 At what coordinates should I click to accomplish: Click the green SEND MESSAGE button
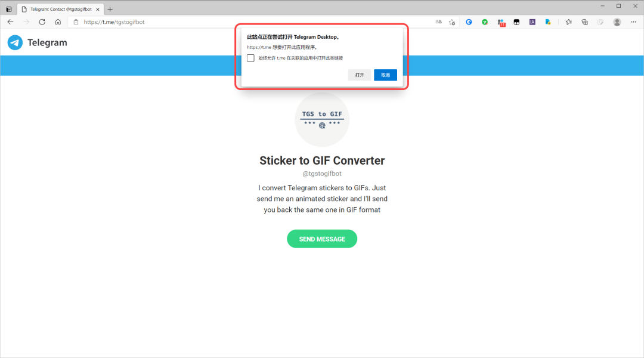click(x=322, y=239)
